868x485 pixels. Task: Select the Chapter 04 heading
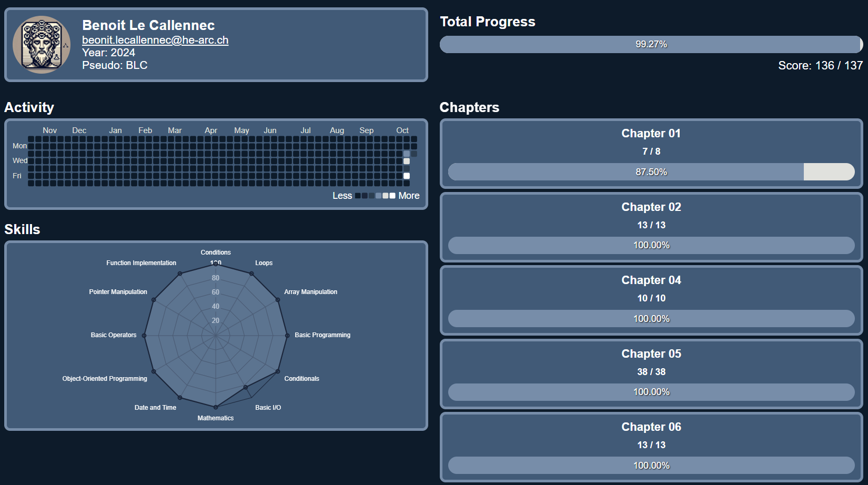click(x=651, y=280)
